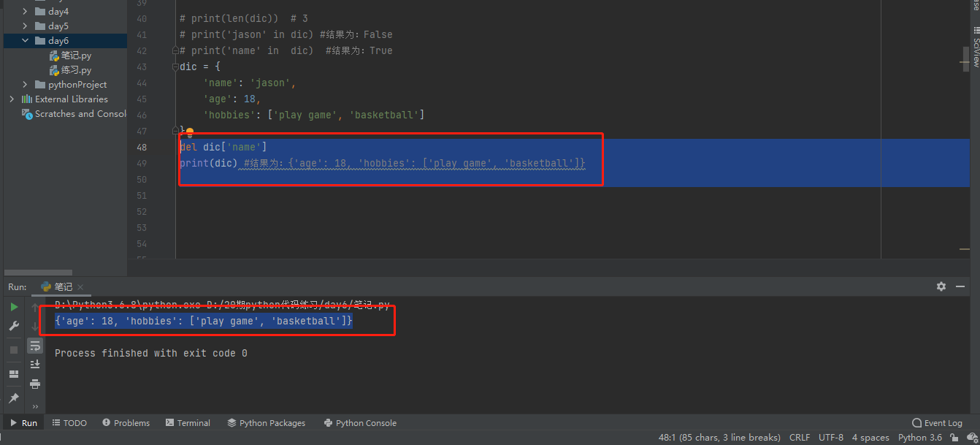Screen dimensions: 980x445
Task: Open the Run tool window tab
Action: click(23, 422)
